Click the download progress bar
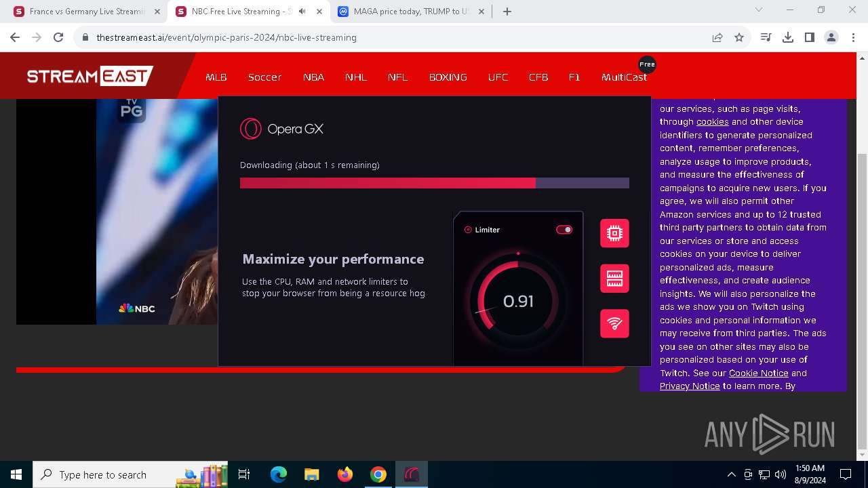 click(x=435, y=183)
